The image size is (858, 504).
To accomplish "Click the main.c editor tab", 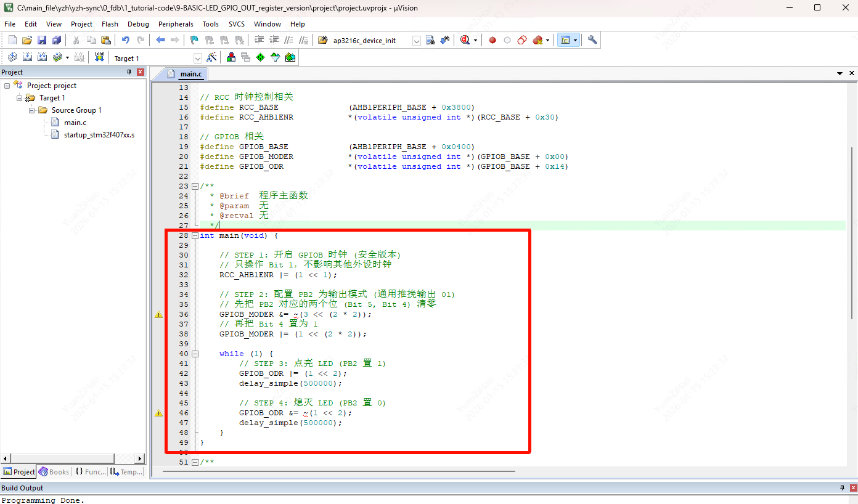I will point(190,74).
